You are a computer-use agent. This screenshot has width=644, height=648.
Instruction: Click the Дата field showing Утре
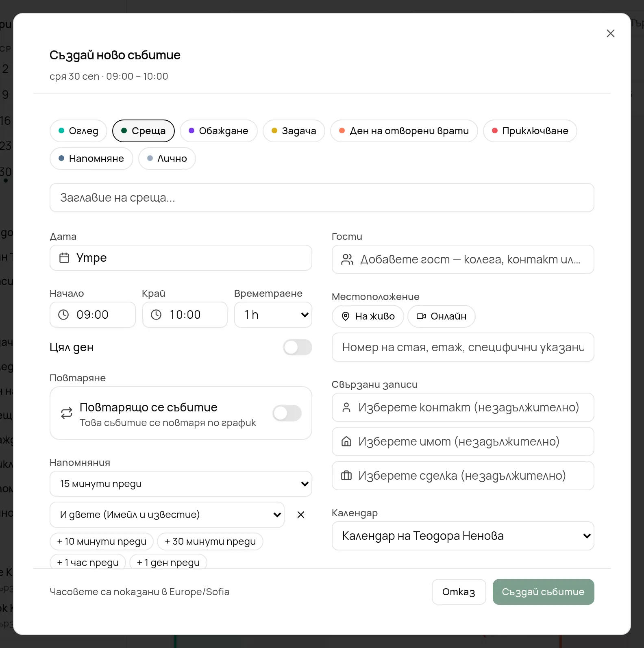click(x=181, y=258)
